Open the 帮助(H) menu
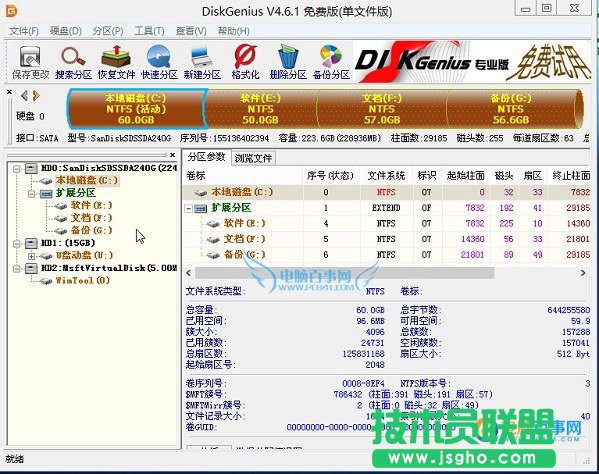Viewport: 599px width, 474px height. [233, 31]
